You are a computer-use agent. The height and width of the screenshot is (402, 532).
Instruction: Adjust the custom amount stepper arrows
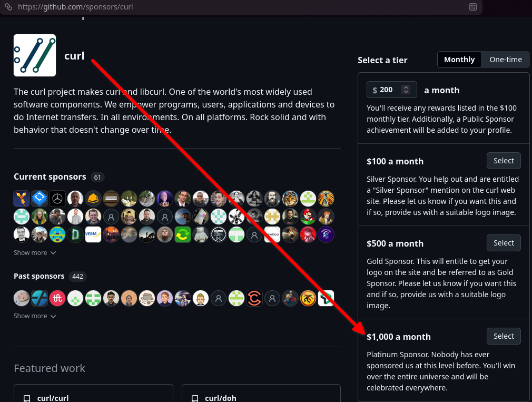point(406,90)
